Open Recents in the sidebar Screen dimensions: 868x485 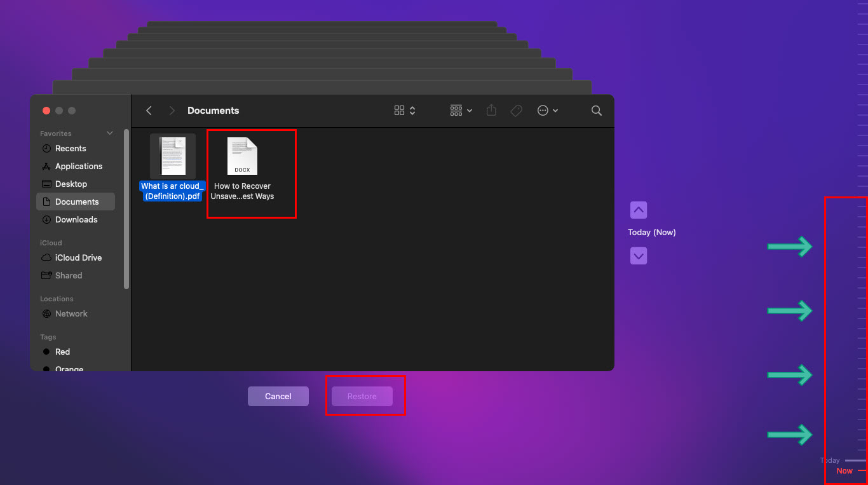click(x=71, y=148)
